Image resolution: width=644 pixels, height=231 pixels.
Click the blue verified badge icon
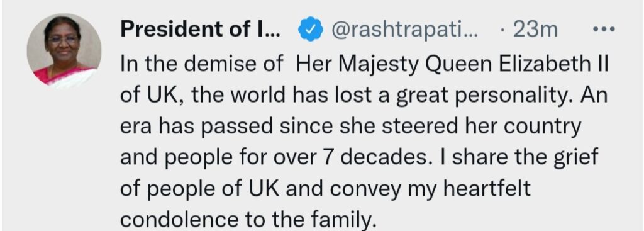pos(311,30)
